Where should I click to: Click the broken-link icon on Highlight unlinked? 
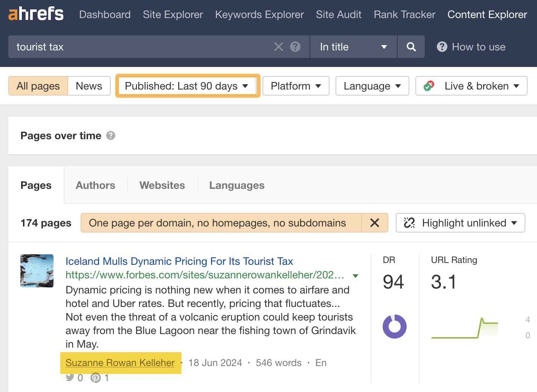(409, 223)
